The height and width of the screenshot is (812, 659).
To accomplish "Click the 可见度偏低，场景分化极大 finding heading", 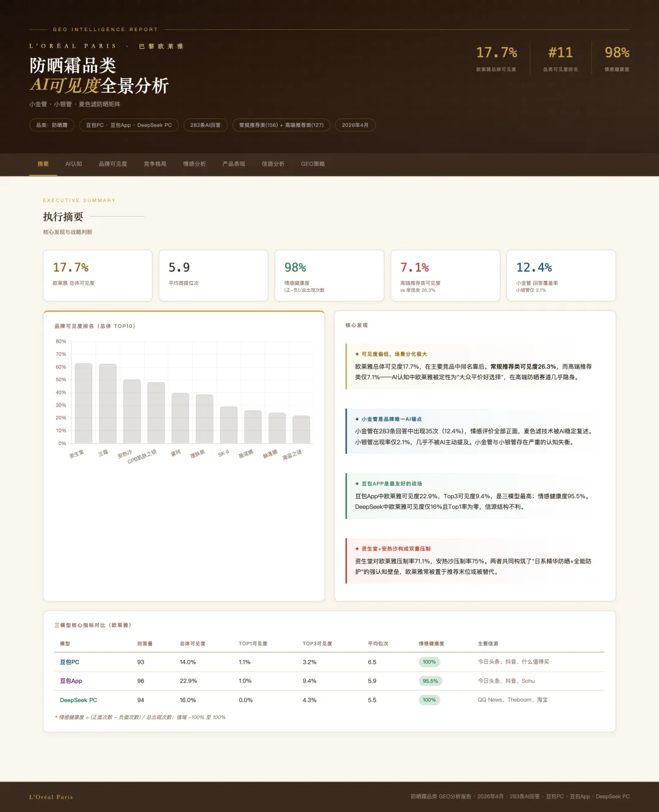I will [x=394, y=354].
